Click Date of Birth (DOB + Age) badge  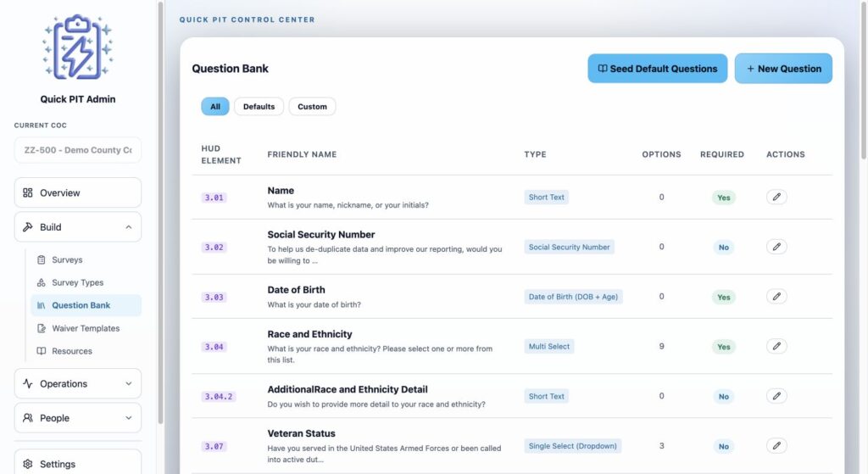pos(573,297)
